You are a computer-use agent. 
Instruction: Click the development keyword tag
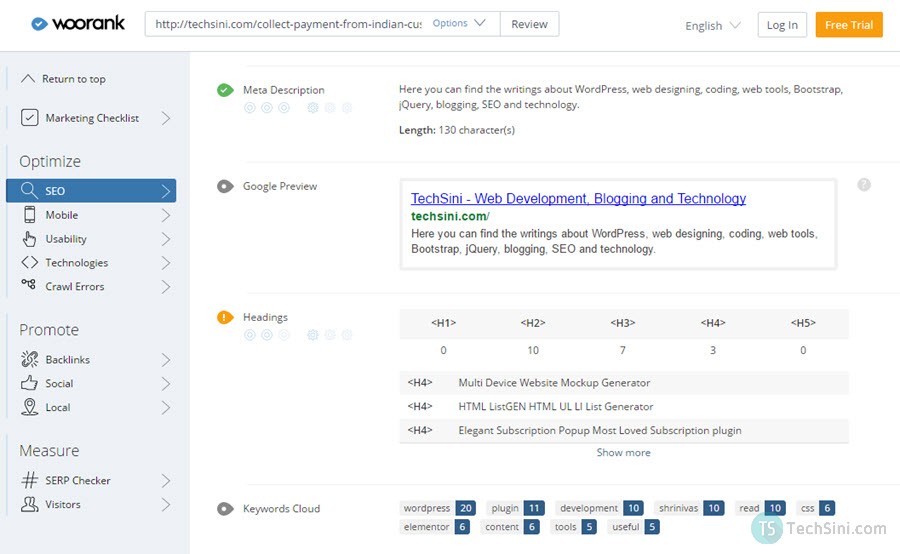[599, 508]
